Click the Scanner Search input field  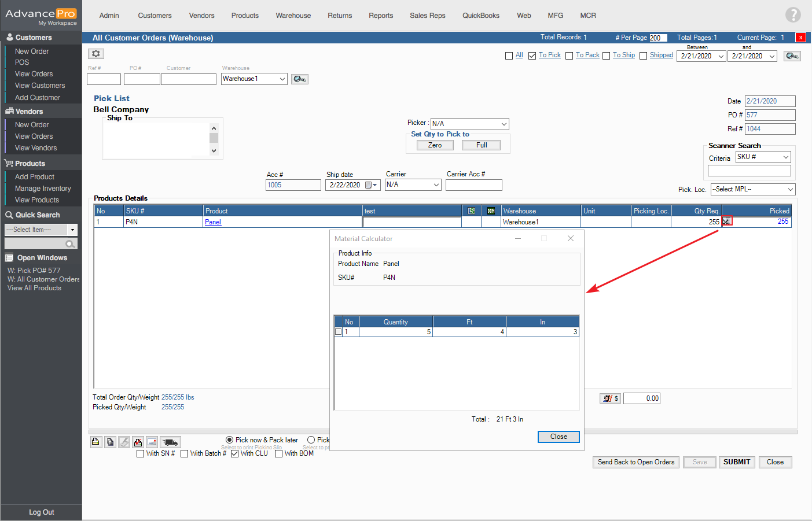(x=749, y=171)
